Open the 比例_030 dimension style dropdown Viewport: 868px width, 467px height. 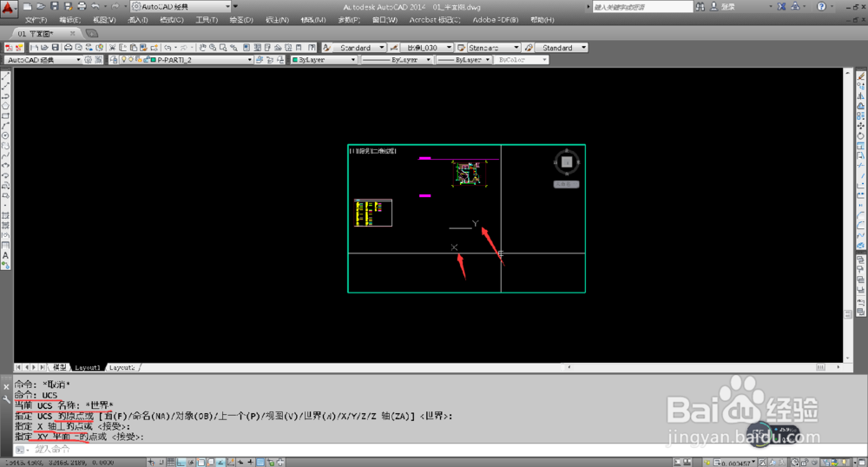click(427, 48)
